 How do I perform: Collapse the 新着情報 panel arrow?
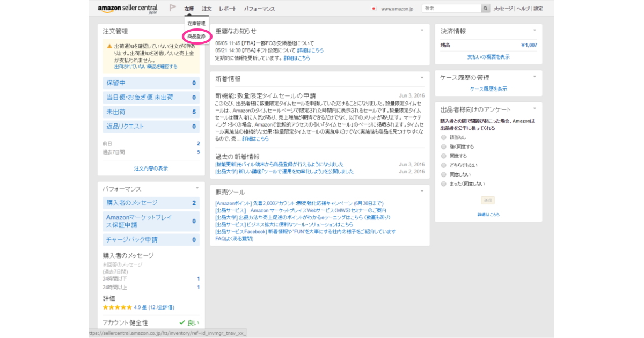[x=422, y=78]
